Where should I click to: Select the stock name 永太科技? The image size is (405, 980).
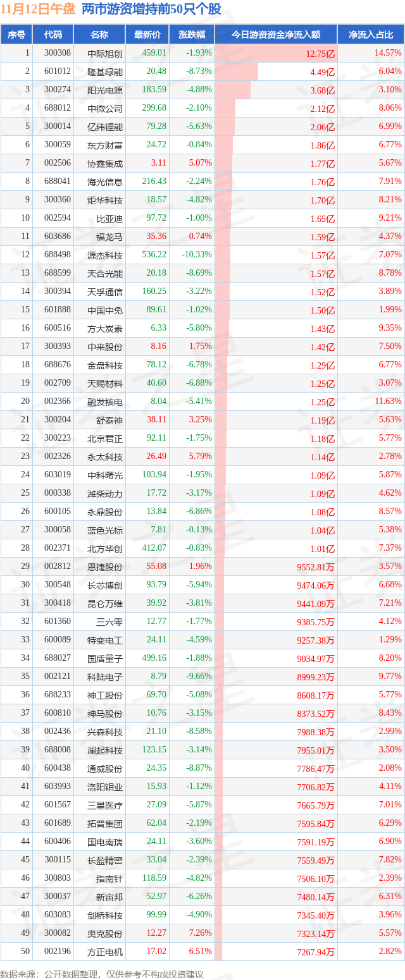pyautogui.click(x=105, y=457)
